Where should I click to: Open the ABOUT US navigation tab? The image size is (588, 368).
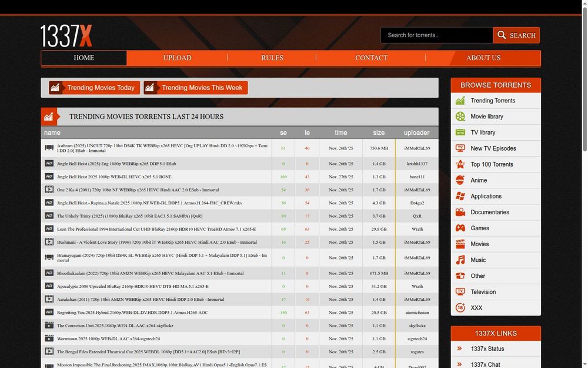[x=483, y=58]
